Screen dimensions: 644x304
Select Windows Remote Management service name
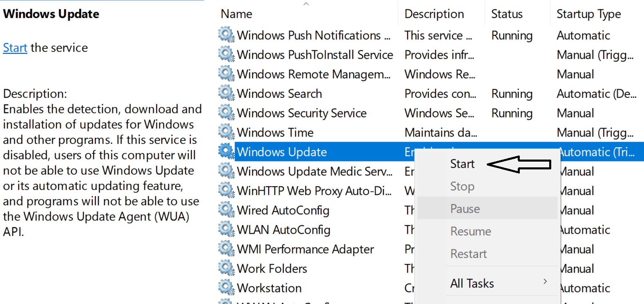(313, 74)
